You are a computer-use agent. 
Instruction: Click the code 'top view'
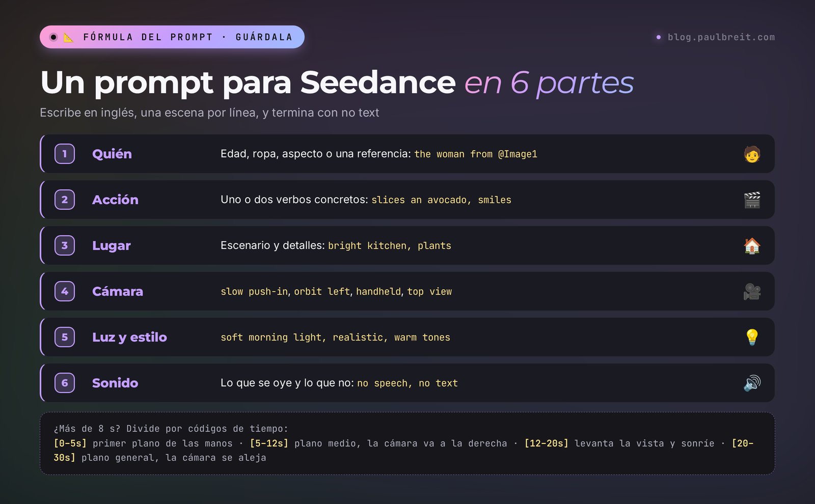point(429,291)
